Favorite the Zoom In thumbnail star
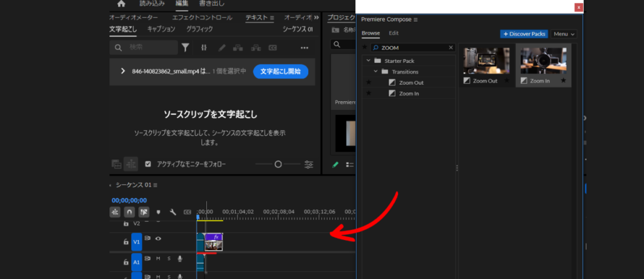 click(x=563, y=81)
